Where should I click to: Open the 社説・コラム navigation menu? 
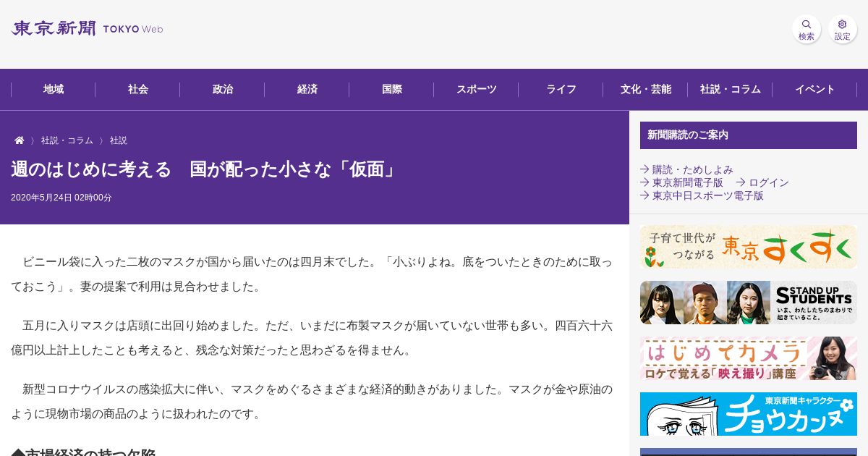731,90
